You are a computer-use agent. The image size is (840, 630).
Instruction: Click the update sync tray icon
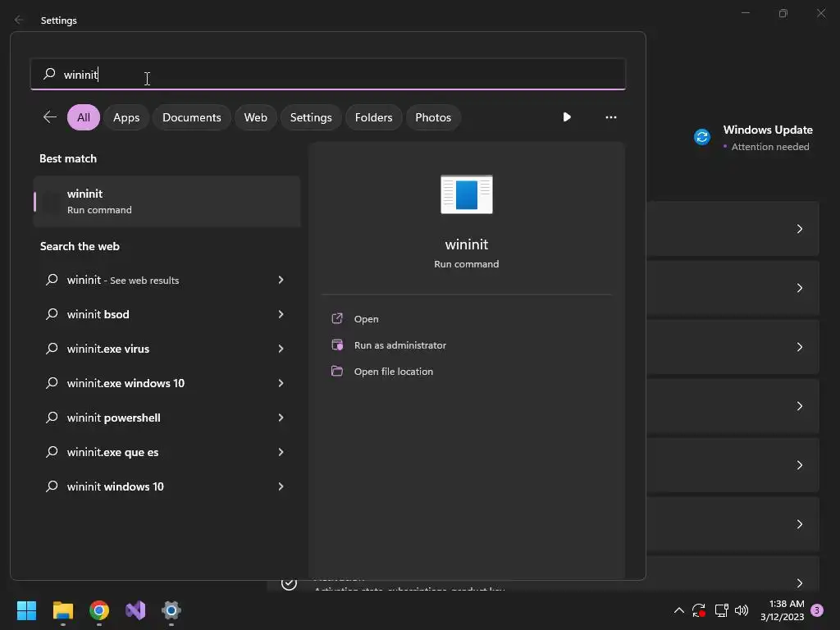[x=699, y=610]
